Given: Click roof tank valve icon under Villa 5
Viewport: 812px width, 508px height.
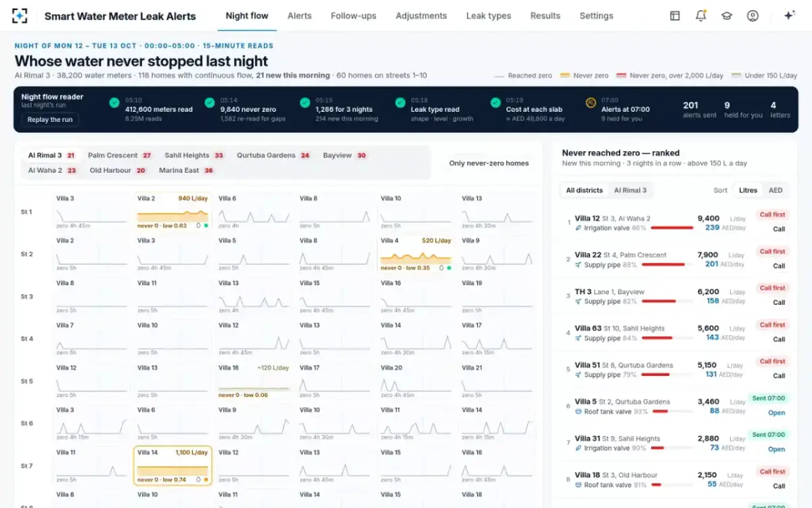Looking at the screenshot, I should click(x=579, y=411).
